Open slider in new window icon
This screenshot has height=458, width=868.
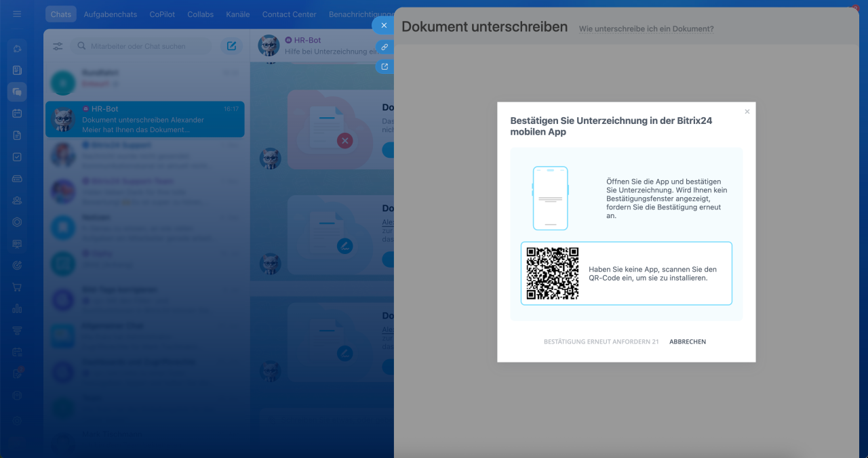tap(384, 66)
